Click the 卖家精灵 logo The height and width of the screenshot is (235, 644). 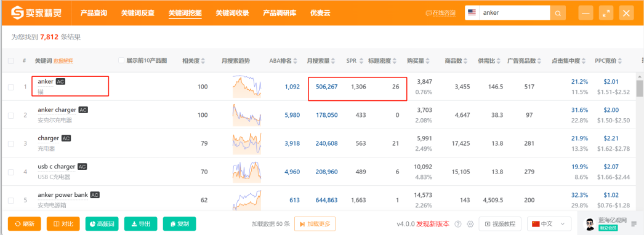(x=36, y=13)
